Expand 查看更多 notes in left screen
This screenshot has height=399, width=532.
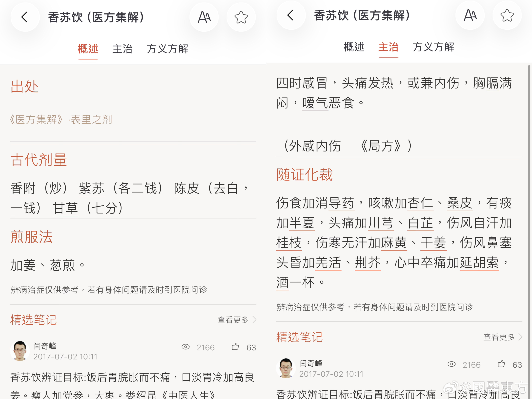(x=237, y=320)
